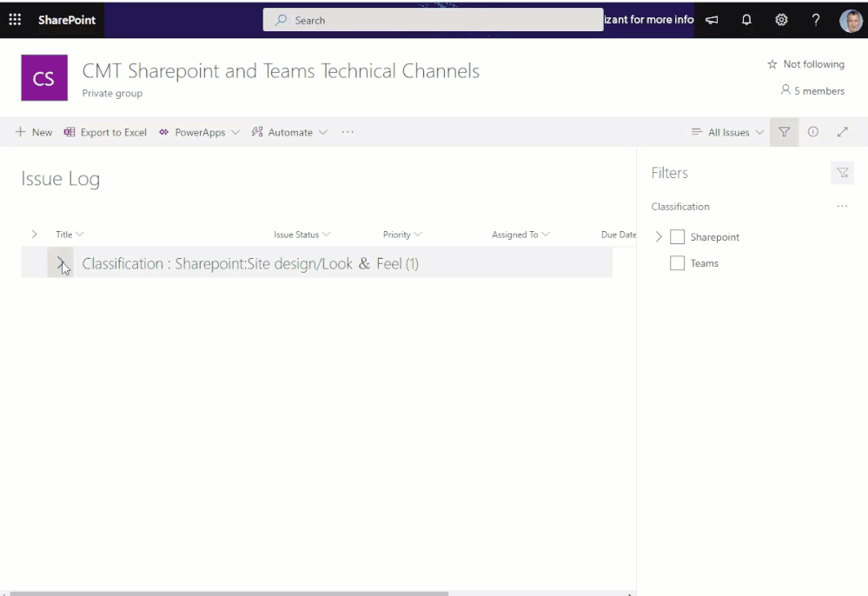This screenshot has height=596, width=868.
Task: Open the notifications bell
Action: click(746, 20)
